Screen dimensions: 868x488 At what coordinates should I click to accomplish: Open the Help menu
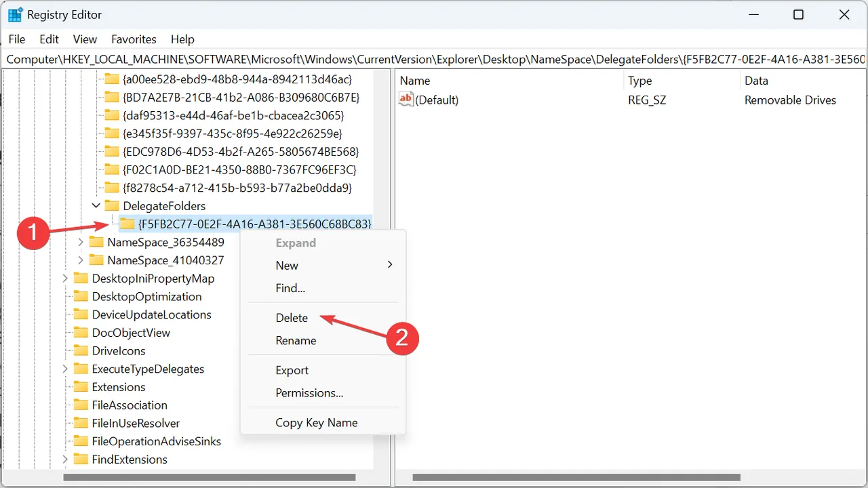tap(182, 39)
